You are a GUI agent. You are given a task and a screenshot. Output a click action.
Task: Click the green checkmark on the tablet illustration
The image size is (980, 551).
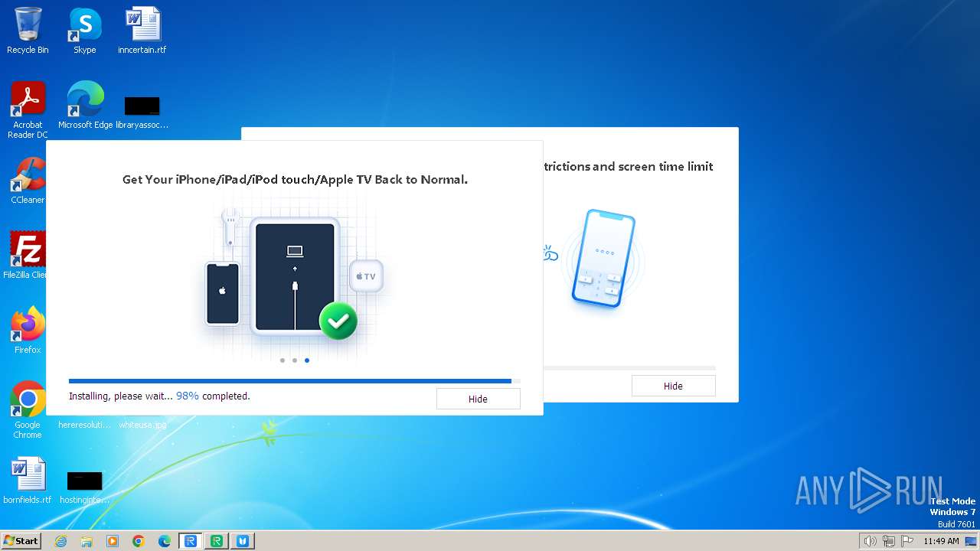point(338,321)
